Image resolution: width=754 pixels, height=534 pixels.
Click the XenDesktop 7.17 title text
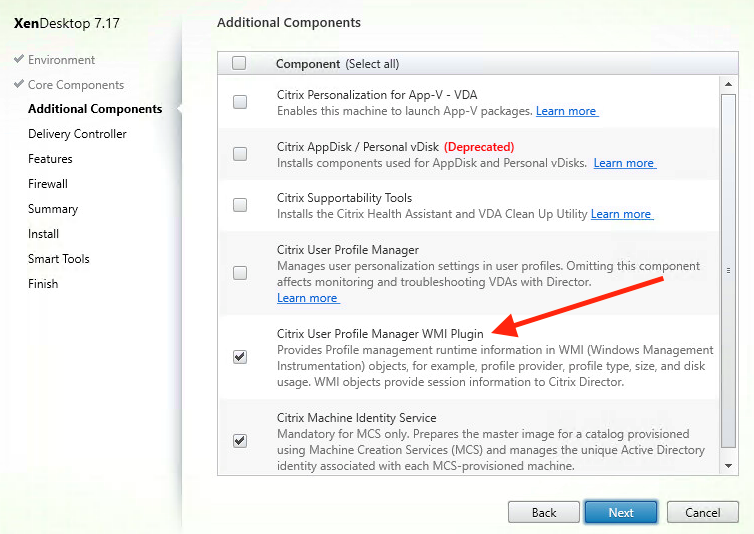pyautogui.click(x=67, y=23)
